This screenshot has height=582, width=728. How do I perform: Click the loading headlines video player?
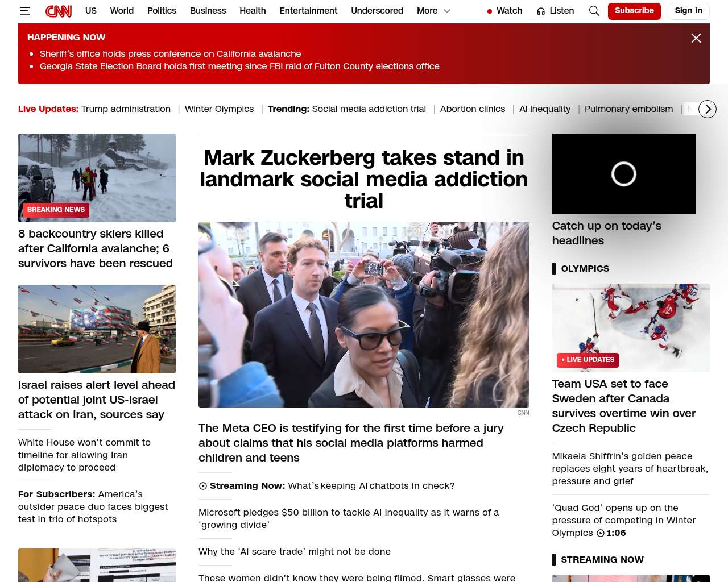(624, 174)
